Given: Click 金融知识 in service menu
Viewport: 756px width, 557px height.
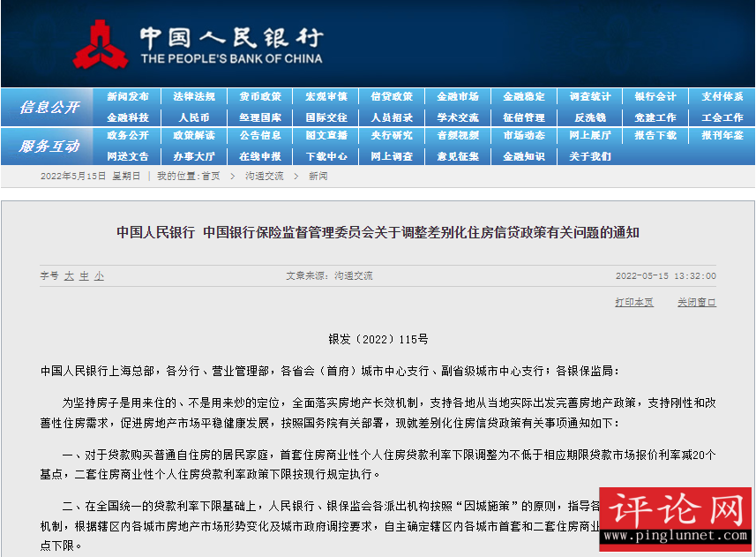Looking at the screenshot, I should (524, 157).
